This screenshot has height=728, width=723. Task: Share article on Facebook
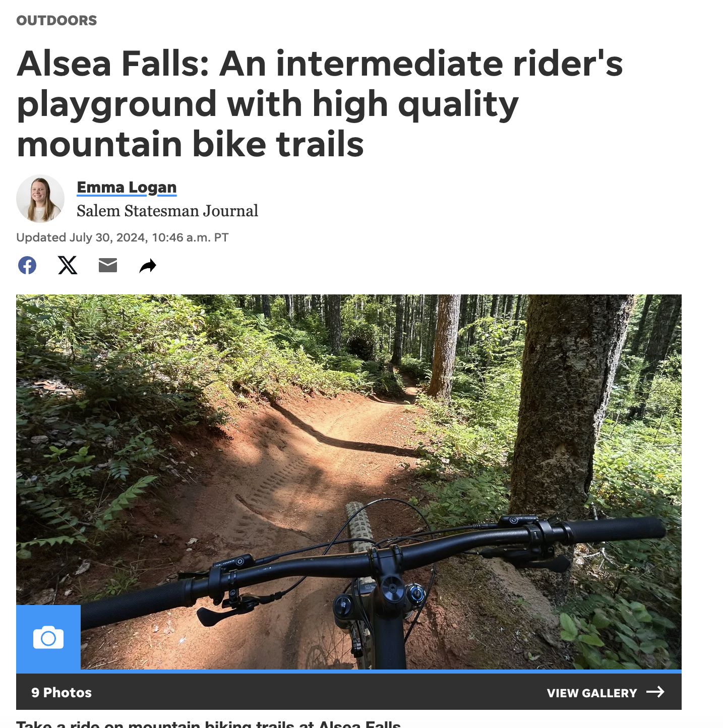click(27, 265)
